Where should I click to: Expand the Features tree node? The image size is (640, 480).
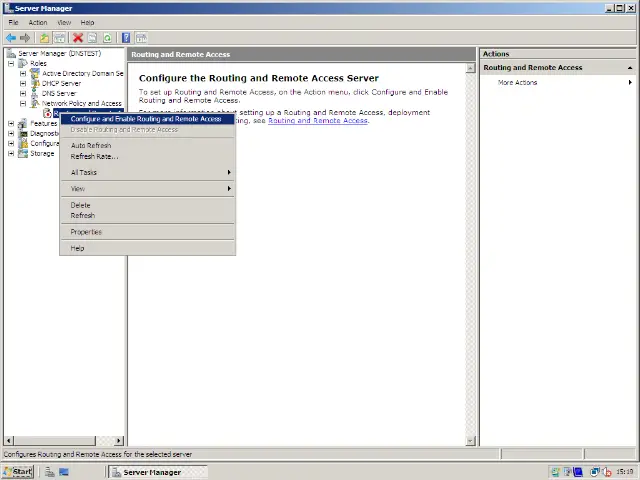[11, 123]
